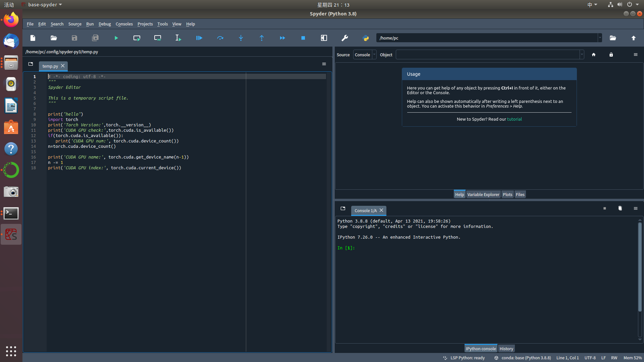Click the tutorial hyperlink in Help panel

click(x=515, y=118)
